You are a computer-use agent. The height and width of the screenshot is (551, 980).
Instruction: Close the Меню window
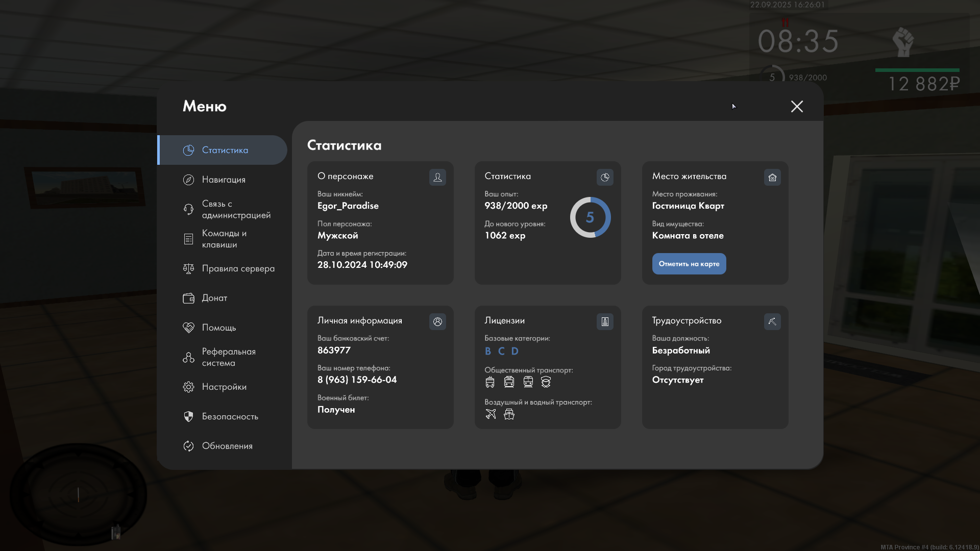[x=797, y=106]
